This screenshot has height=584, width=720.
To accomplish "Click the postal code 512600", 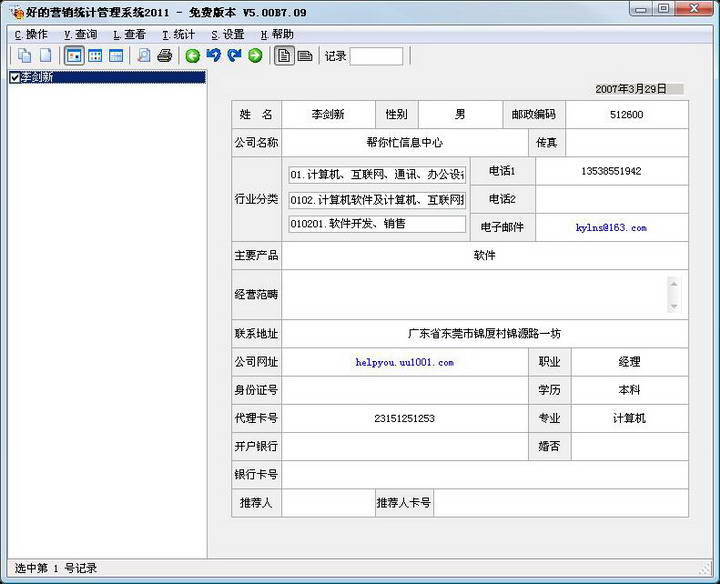I will pyautogui.click(x=626, y=115).
